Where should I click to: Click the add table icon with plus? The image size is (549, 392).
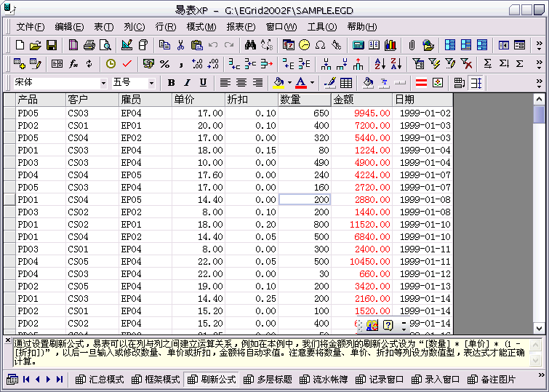click(x=19, y=64)
